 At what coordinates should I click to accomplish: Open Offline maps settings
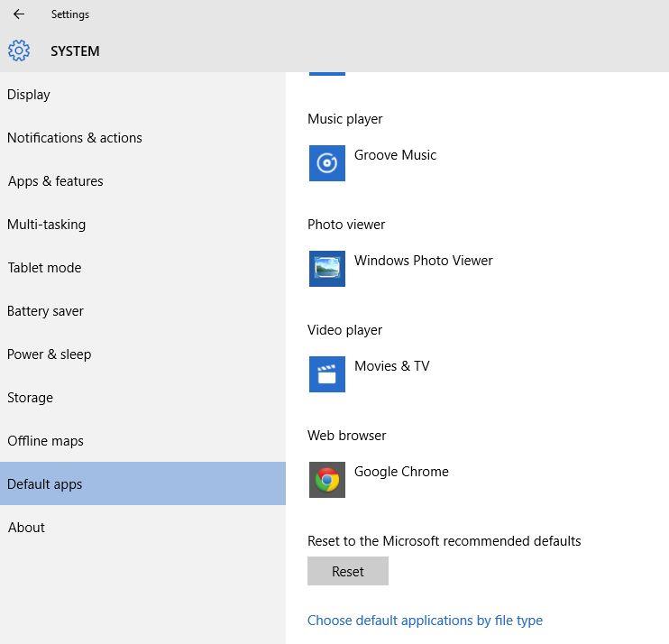coord(142,441)
